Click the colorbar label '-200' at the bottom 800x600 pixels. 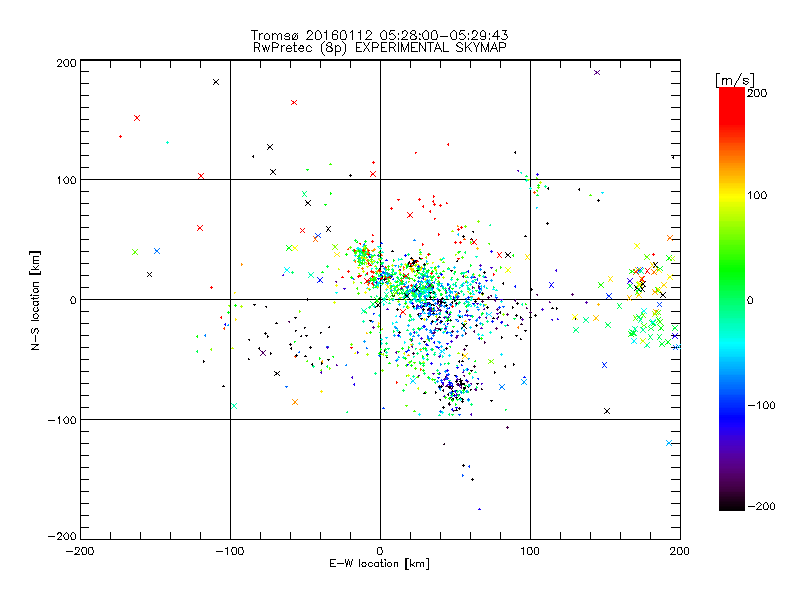[762, 506]
